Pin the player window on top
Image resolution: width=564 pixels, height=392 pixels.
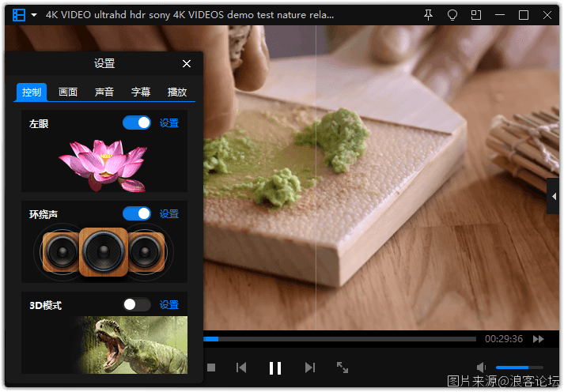coord(428,15)
